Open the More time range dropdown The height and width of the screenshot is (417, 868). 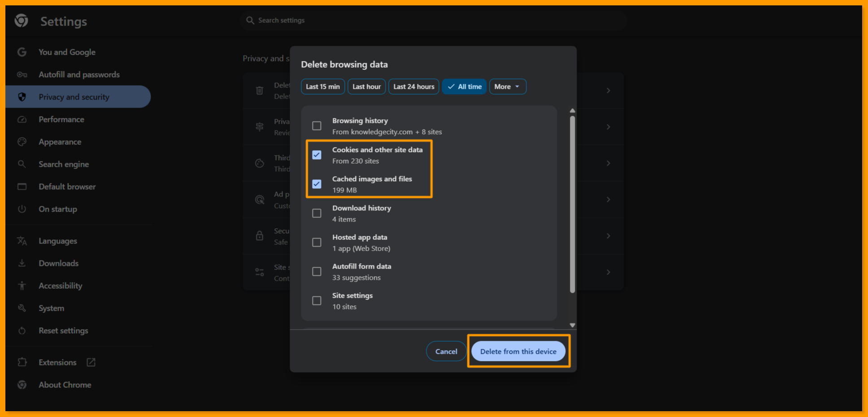tap(508, 87)
